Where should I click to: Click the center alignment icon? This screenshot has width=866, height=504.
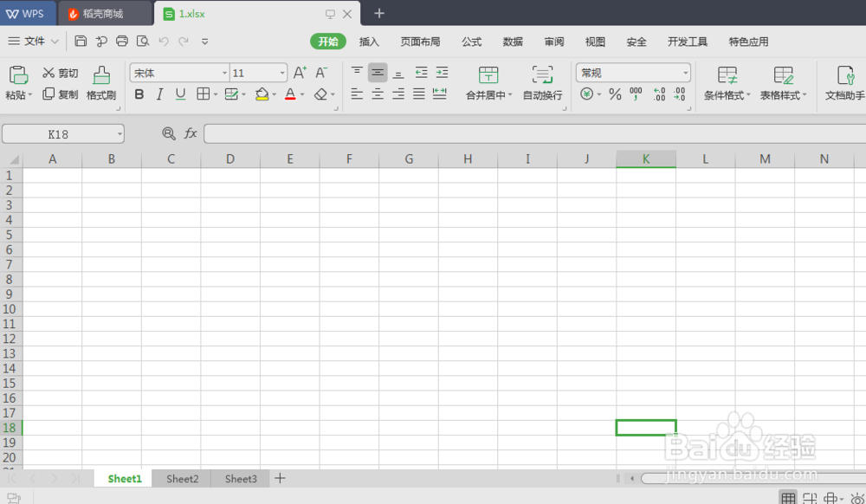coord(377,95)
